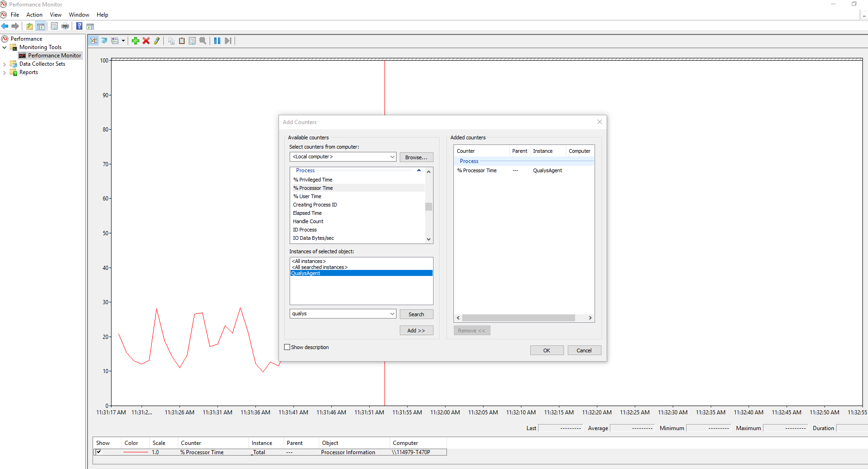Click the blue Back arrow icon

[5, 26]
